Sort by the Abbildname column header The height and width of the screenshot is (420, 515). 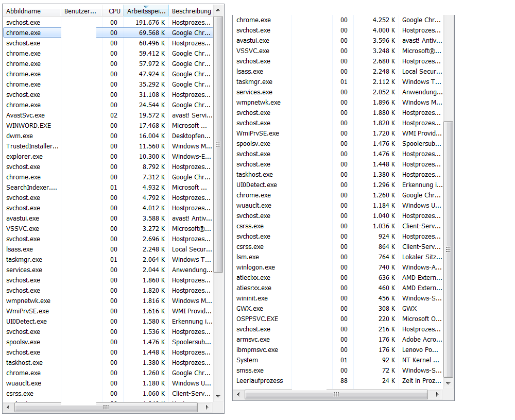coord(32,11)
